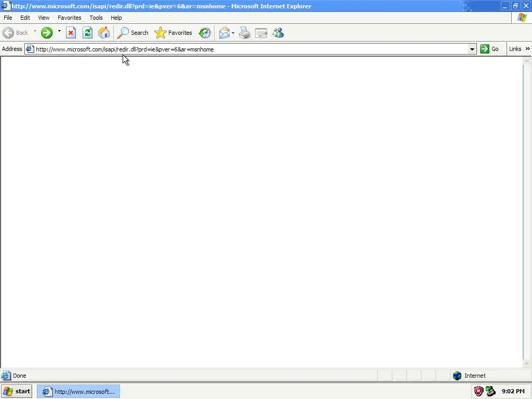Open the Favorites menu in menu bar

(70, 18)
